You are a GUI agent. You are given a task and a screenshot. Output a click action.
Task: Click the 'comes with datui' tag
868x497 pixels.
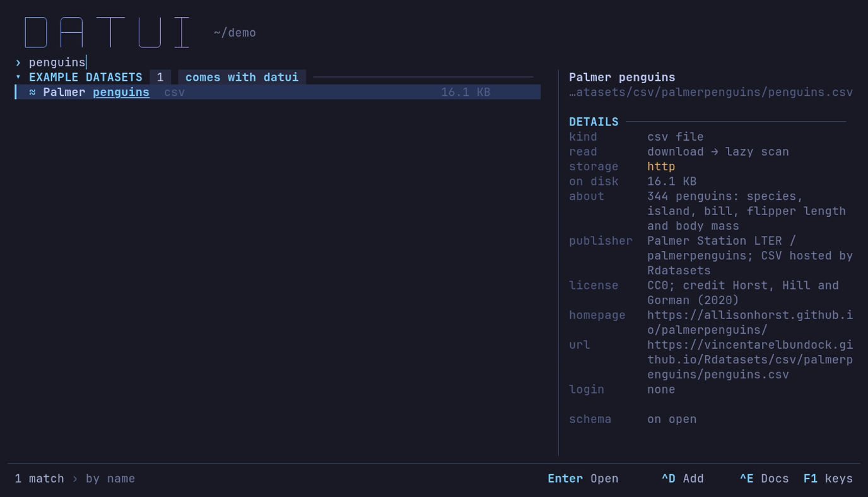click(x=242, y=77)
